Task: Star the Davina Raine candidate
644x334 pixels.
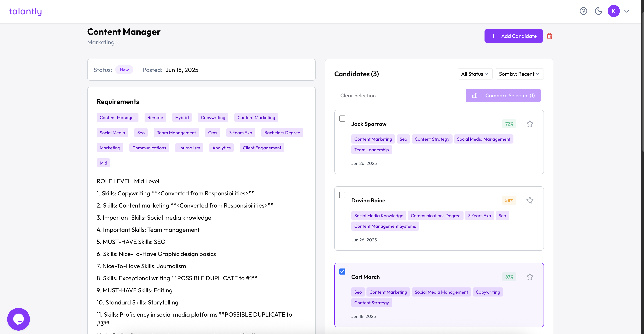Action: point(530,200)
